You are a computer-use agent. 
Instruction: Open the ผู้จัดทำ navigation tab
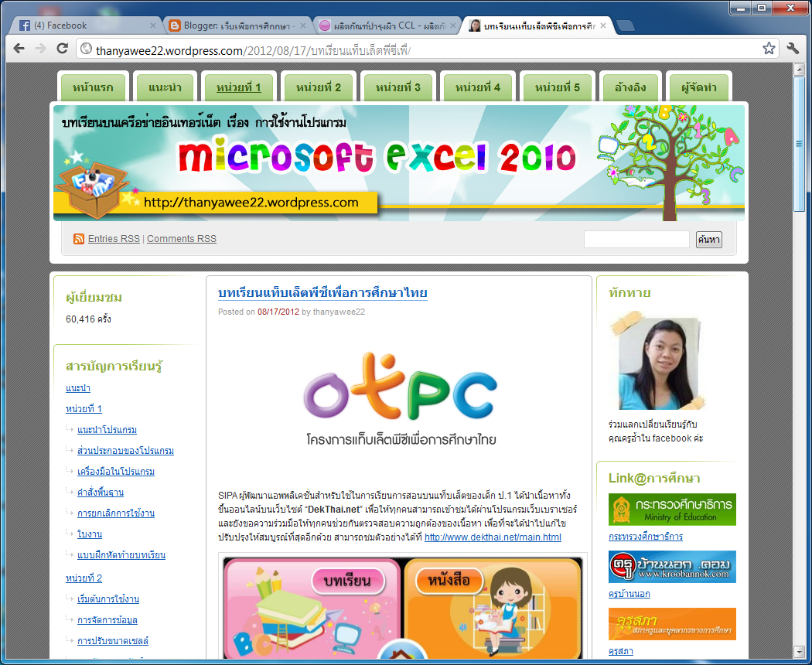point(699,87)
